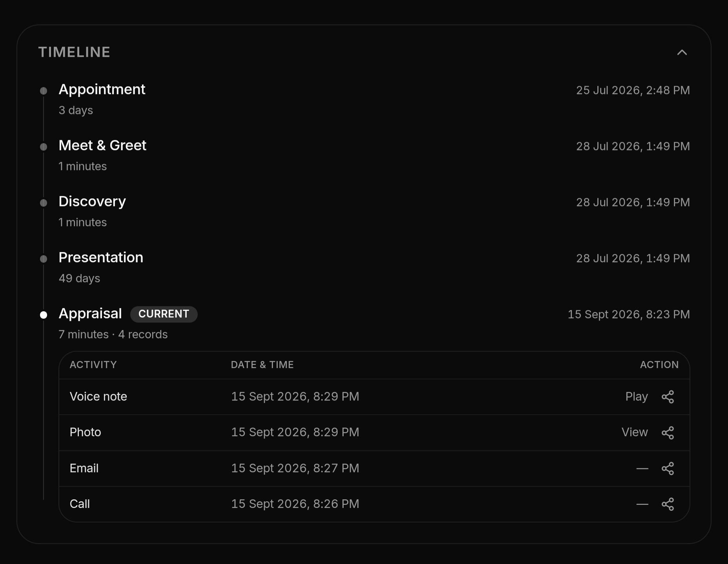Open the Discovery stage title
Viewport: 728px width, 564px height.
pos(92,201)
